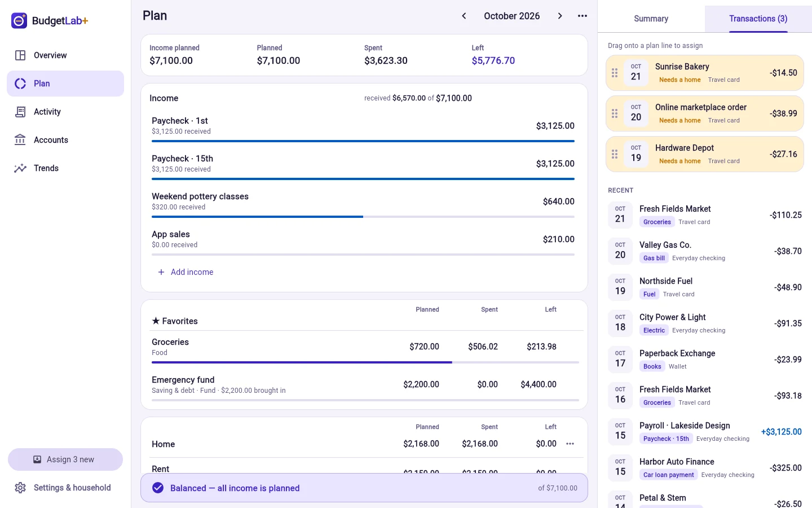Click the Paycheck · 15th tag on Payroll
This screenshot has height=508, width=812.
(x=666, y=439)
